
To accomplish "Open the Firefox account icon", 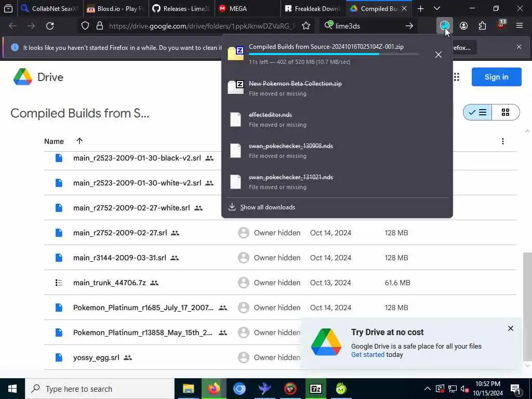I will (x=463, y=26).
